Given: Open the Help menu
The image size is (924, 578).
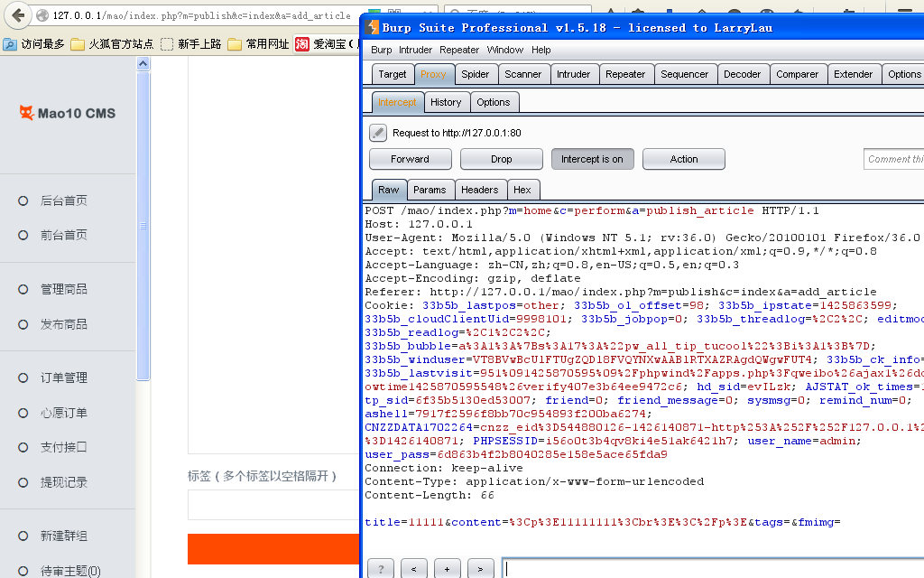Looking at the screenshot, I should [541, 51].
